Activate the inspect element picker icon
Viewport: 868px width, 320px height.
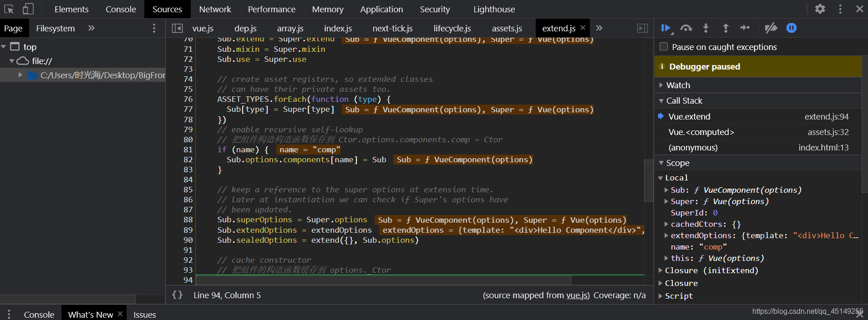pyautogui.click(x=9, y=9)
